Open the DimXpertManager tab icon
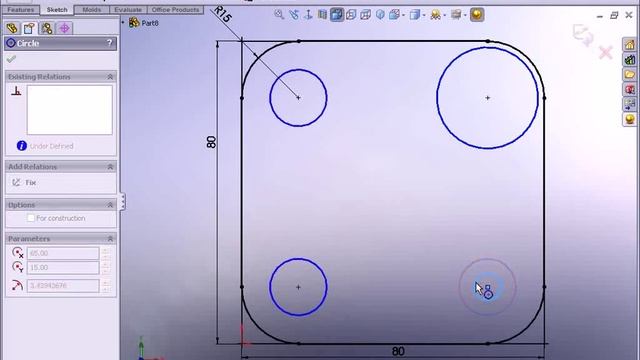 click(x=64, y=28)
